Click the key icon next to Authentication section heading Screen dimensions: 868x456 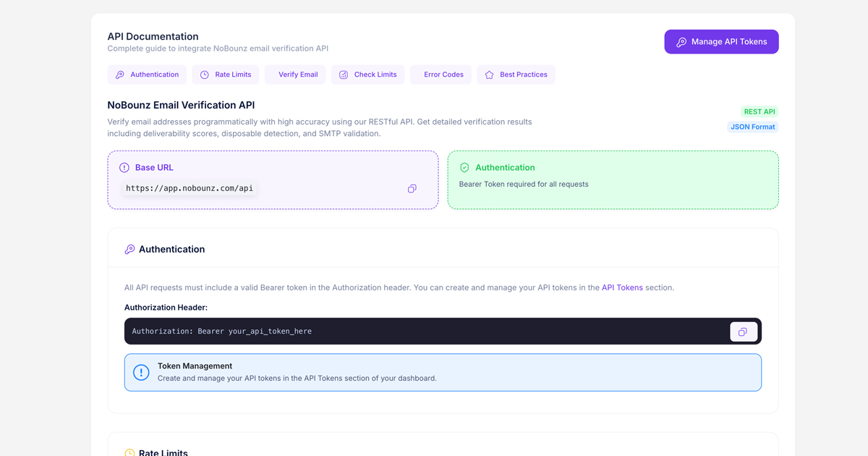[x=130, y=249]
